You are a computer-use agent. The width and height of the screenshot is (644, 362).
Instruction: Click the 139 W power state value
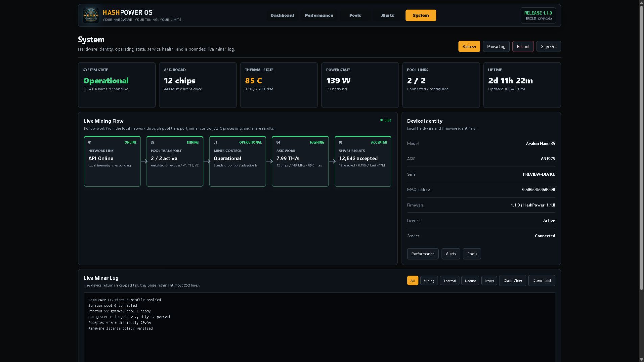(338, 81)
